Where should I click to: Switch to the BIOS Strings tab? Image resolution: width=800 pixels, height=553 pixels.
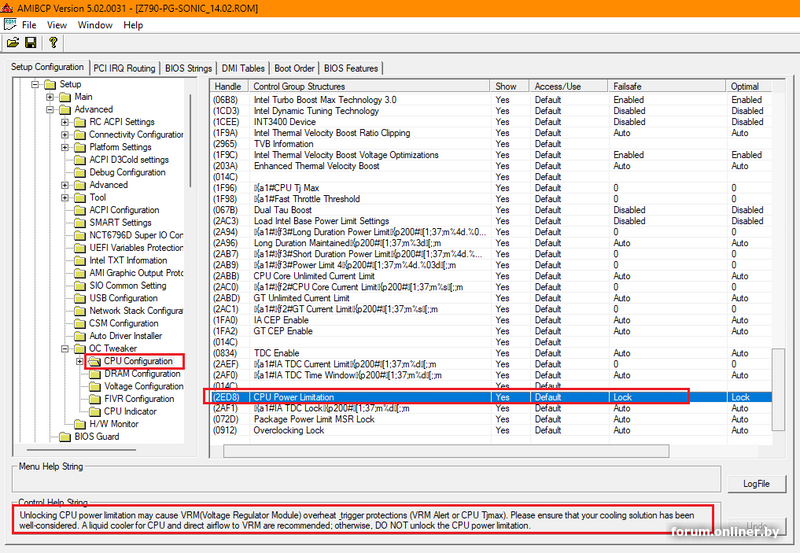point(188,68)
